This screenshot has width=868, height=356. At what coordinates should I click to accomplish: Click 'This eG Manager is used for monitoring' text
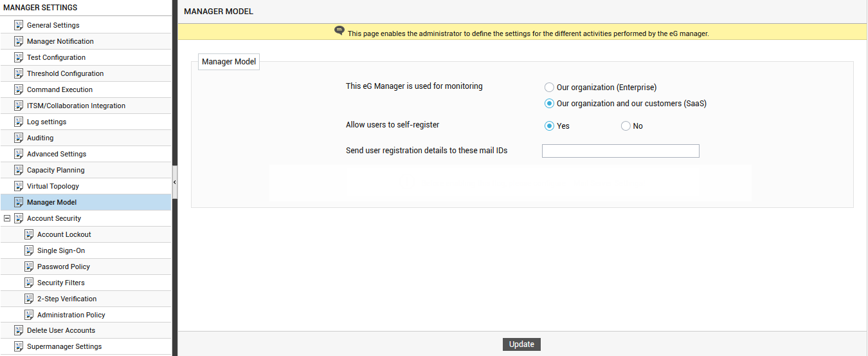point(414,86)
